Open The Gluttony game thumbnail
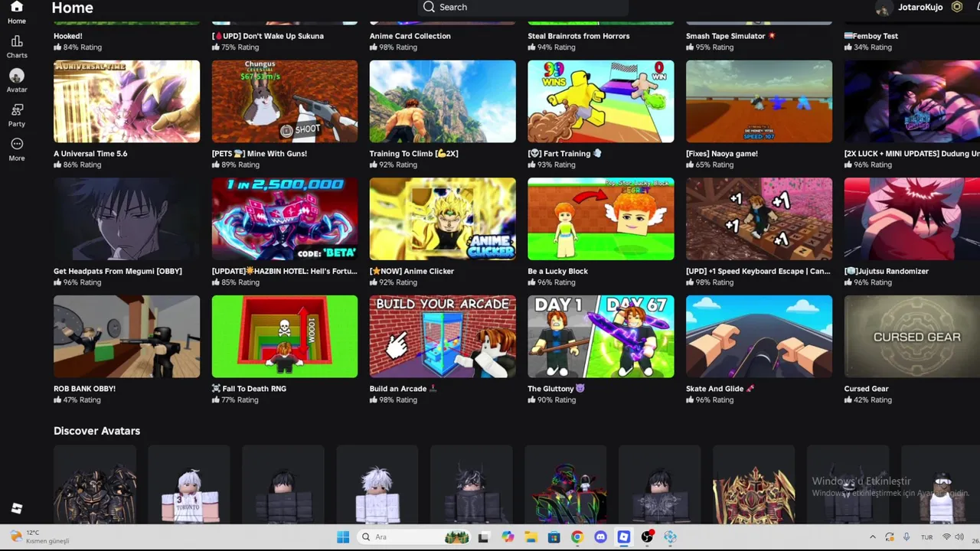Viewport: 980px width, 551px height. point(601,337)
